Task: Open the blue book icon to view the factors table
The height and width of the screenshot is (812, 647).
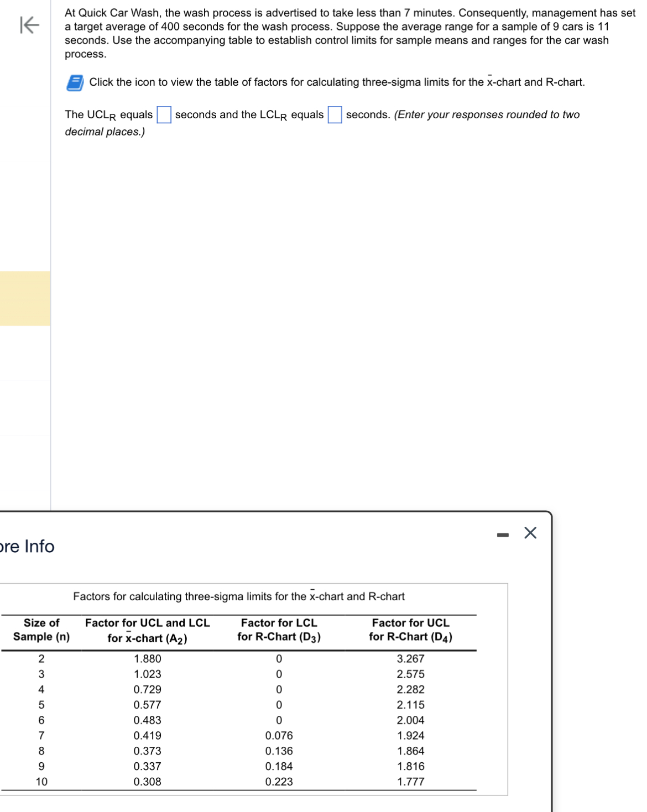Action: point(75,82)
